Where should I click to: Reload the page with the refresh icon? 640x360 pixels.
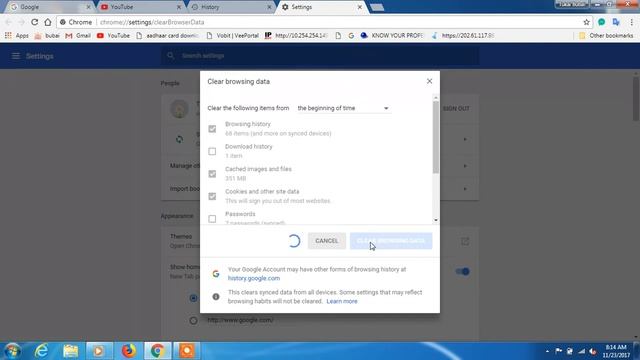coord(35,22)
